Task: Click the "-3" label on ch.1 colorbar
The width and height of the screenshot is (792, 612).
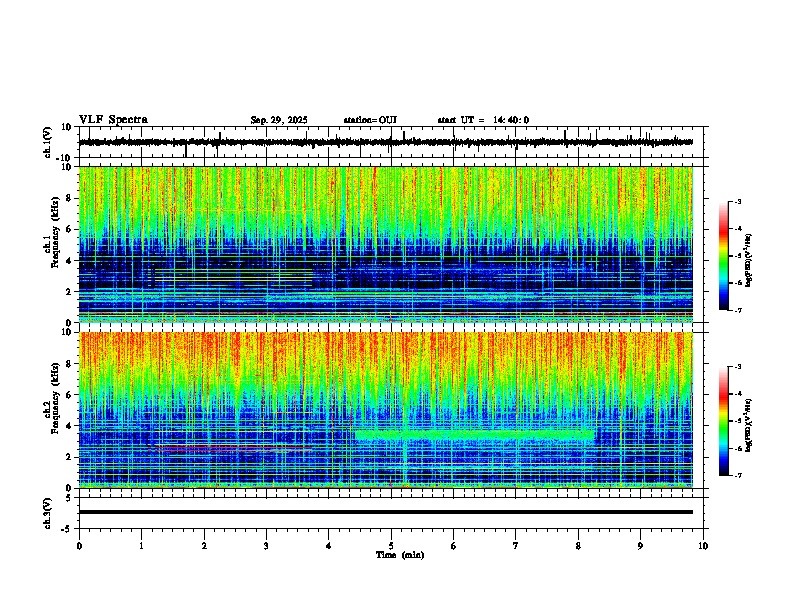Action: [737, 202]
